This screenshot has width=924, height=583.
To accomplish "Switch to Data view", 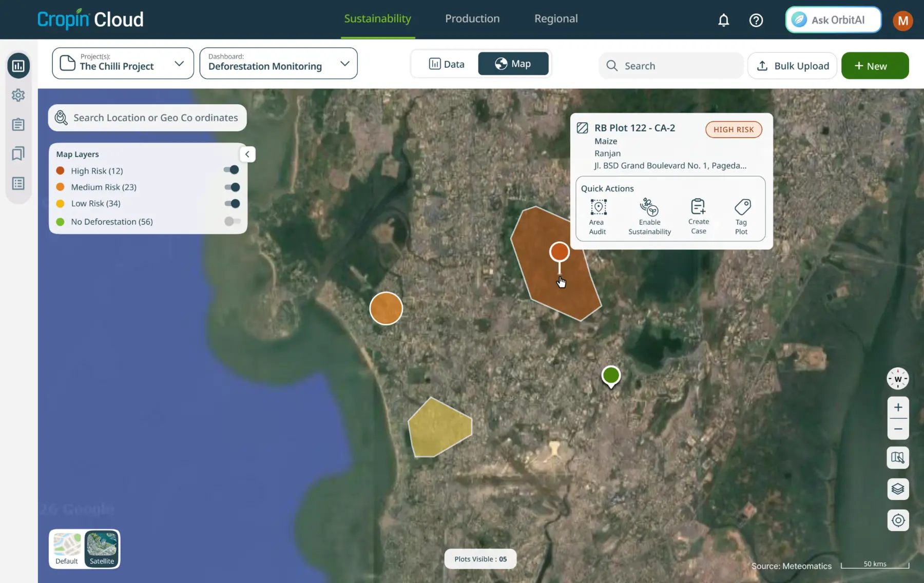I will tap(446, 64).
